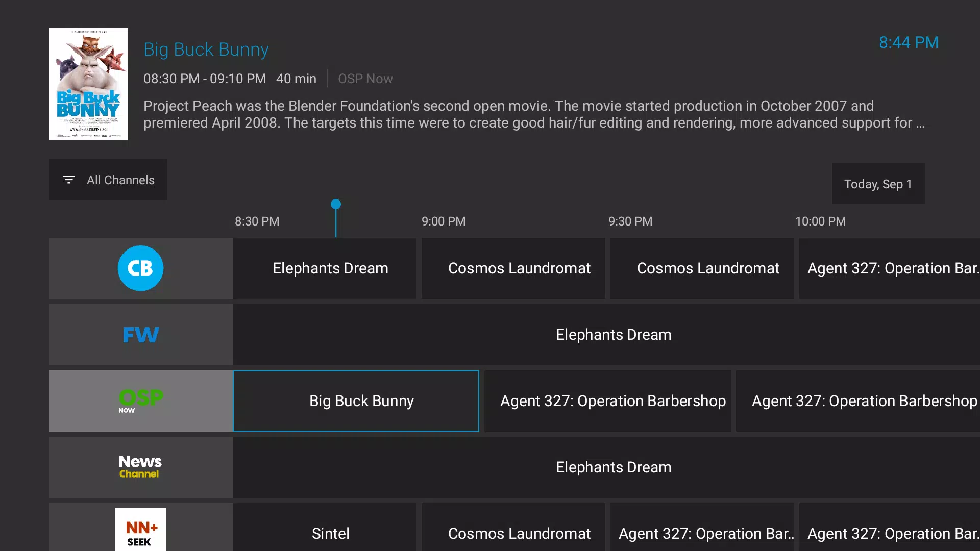Click the 08:30 PM - 09:10 PM time range
Screen dimensions: 980x551
205,79
